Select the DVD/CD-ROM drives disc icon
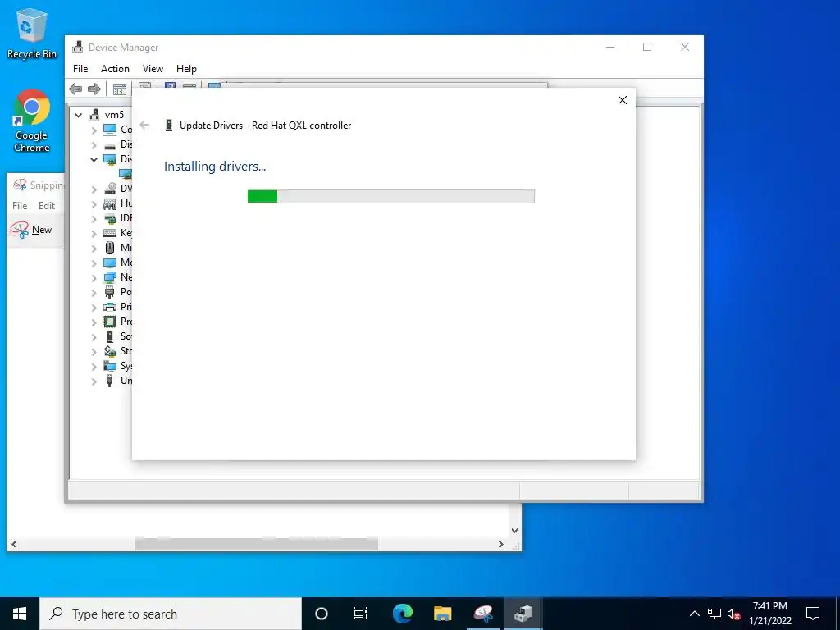 (x=110, y=189)
